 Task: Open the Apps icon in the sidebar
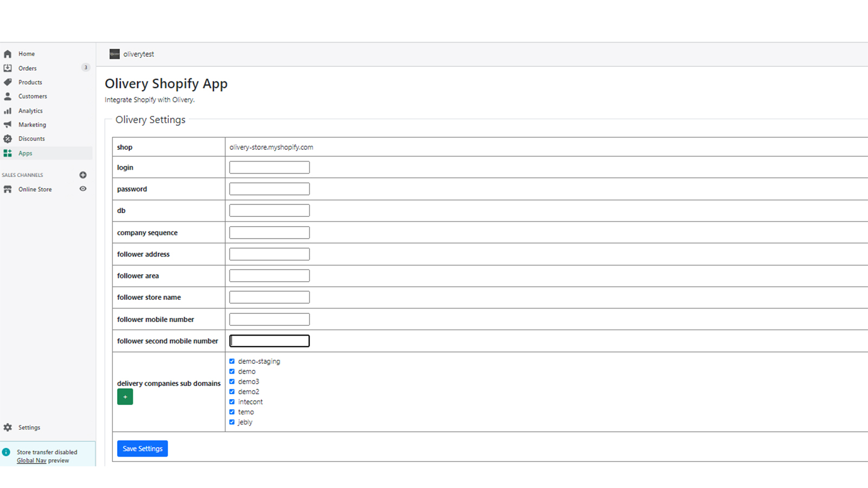click(8, 153)
